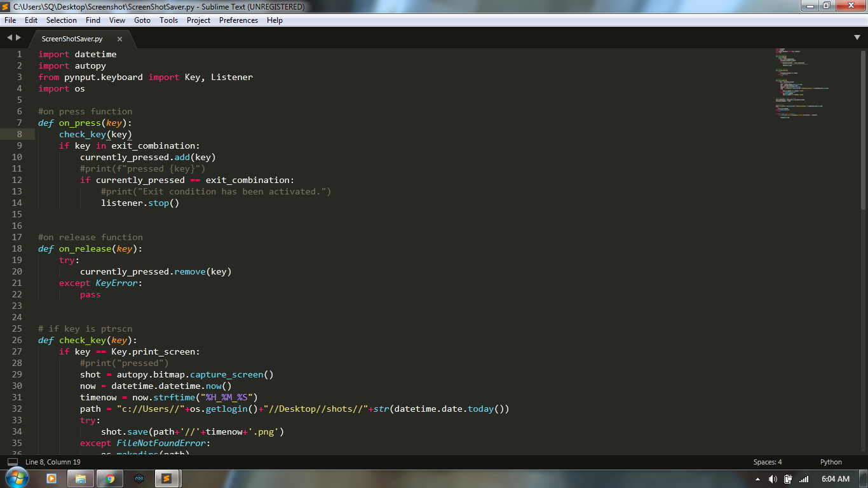868x488 pixels.
Task: Open File Explorer from the taskbar
Action: 81,478
